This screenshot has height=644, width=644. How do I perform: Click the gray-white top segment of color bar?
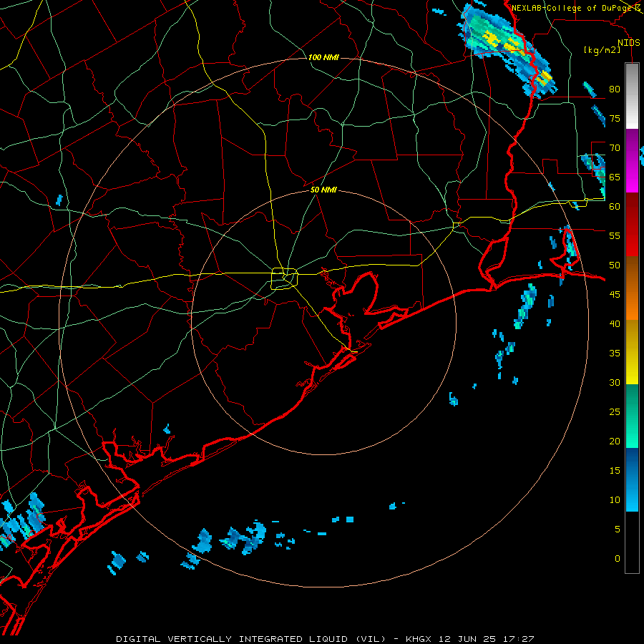(x=632, y=96)
